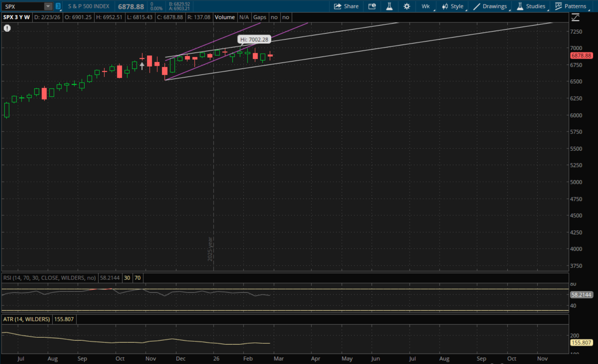598x364 pixels.
Task: Open the Drawings menu
Action: click(490, 6)
